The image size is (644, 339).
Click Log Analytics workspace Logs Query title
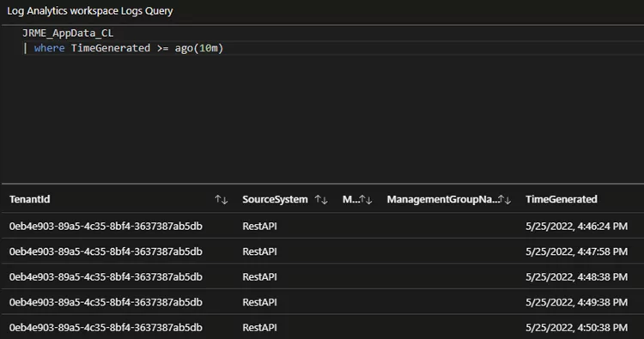(90, 10)
